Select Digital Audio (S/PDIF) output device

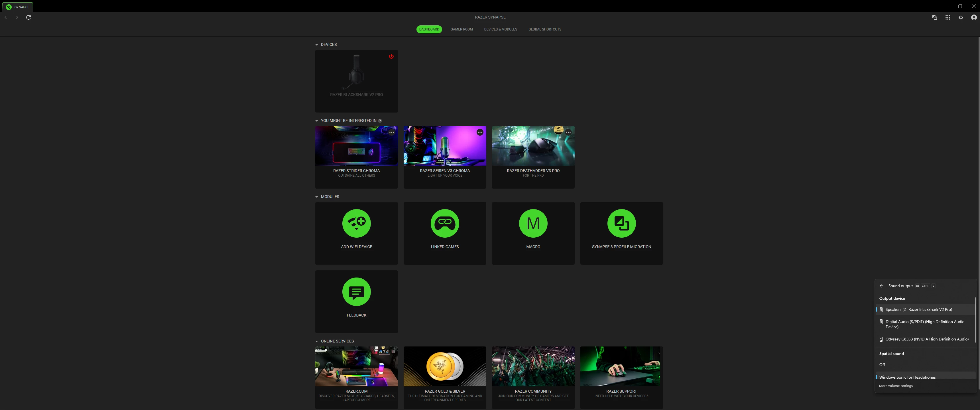[x=924, y=324]
